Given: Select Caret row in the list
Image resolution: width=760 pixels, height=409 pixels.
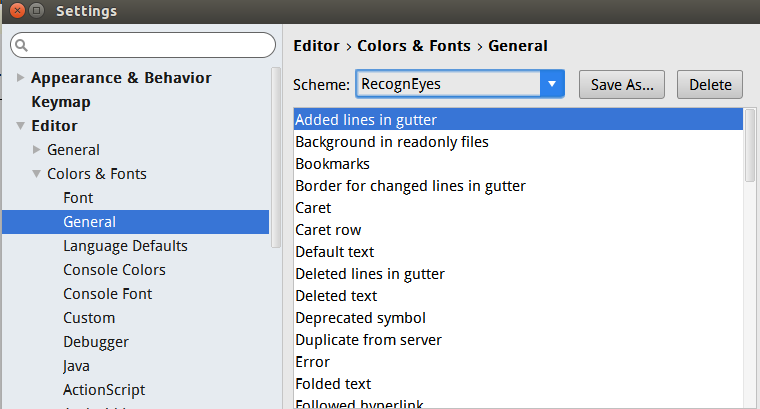Looking at the screenshot, I should pos(328,230).
